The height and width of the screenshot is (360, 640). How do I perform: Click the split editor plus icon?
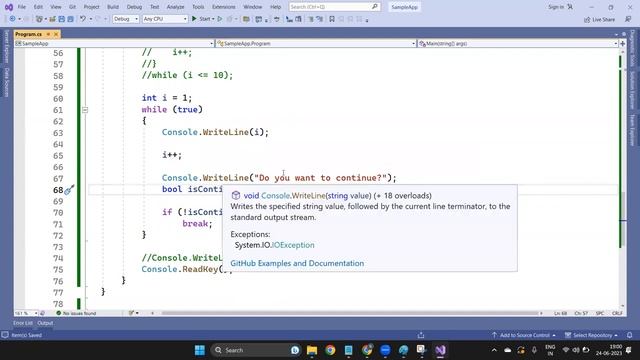(x=623, y=43)
